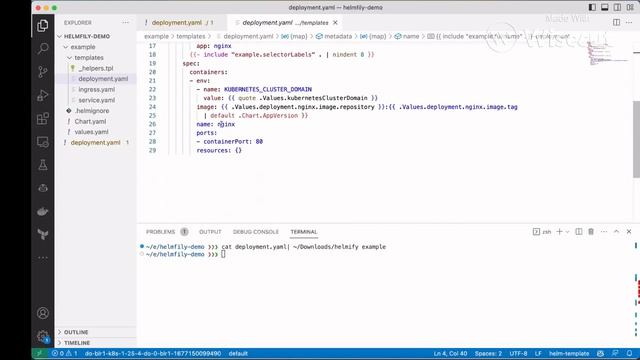The image size is (640, 360).
Task: Show additional activity bar views
Action: [42, 258]
